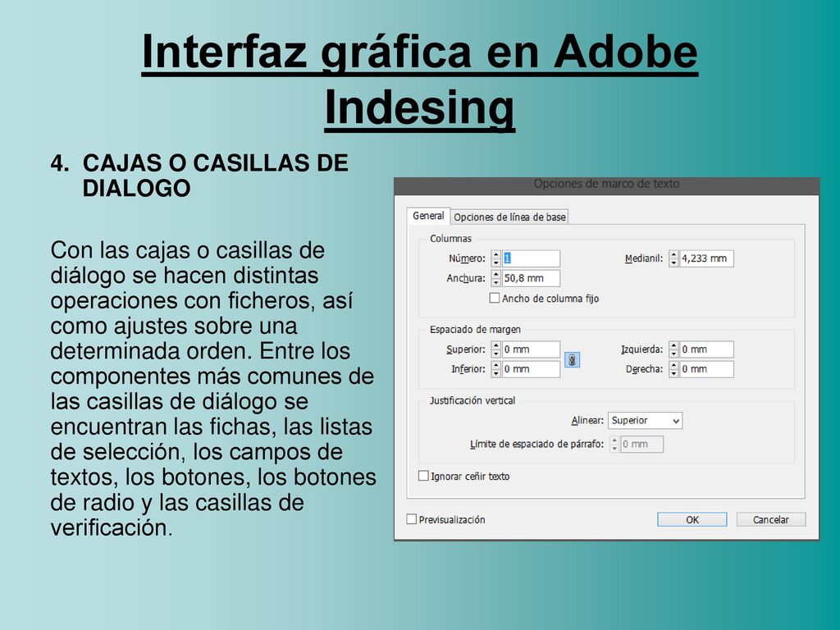This screenshot has width=840, height=630.
Task: Click the Límite de espaciado de párrafo stepper
Action: [x=614, y=444]
